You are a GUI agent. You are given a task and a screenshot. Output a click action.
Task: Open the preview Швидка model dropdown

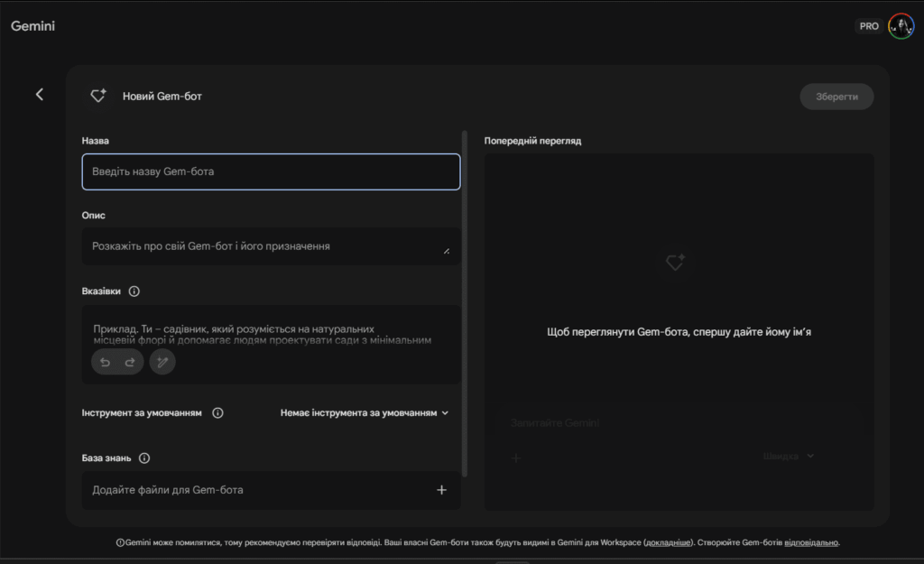789,456
